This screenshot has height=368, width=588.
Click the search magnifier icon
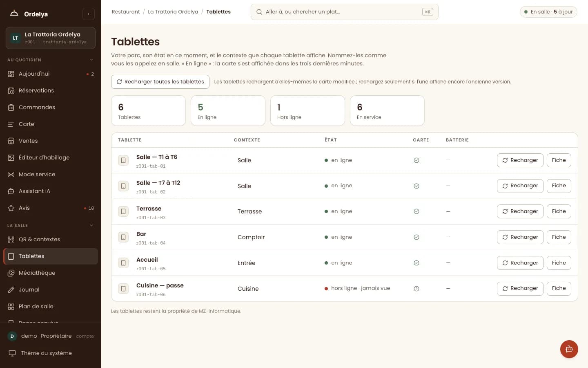tap(259, 12)
